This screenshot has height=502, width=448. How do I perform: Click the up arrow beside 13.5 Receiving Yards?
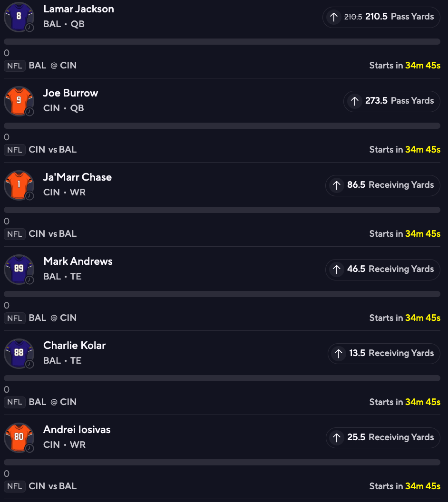pos(339,354)
